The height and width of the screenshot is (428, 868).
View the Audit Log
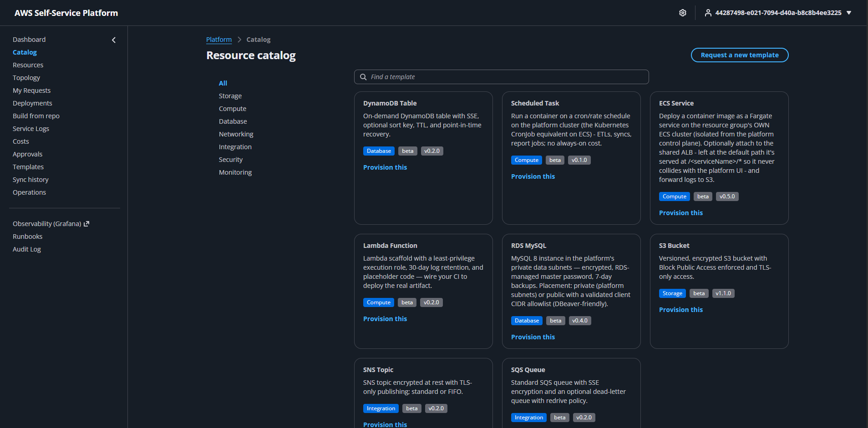(x=26, y=249)
